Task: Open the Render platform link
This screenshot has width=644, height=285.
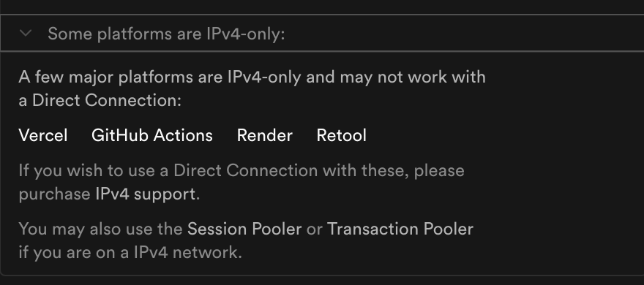Action: tap(264, 135)
